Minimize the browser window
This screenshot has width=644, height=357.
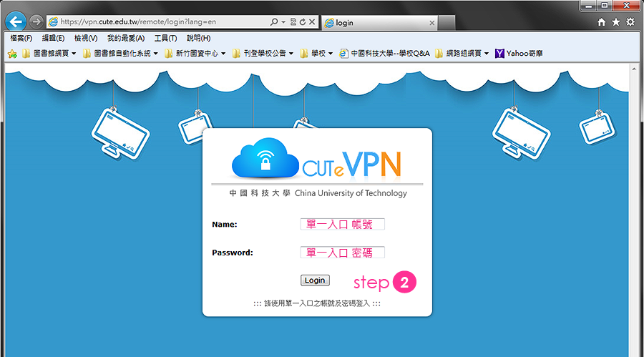pyautogui.click(x=589, y=5)
